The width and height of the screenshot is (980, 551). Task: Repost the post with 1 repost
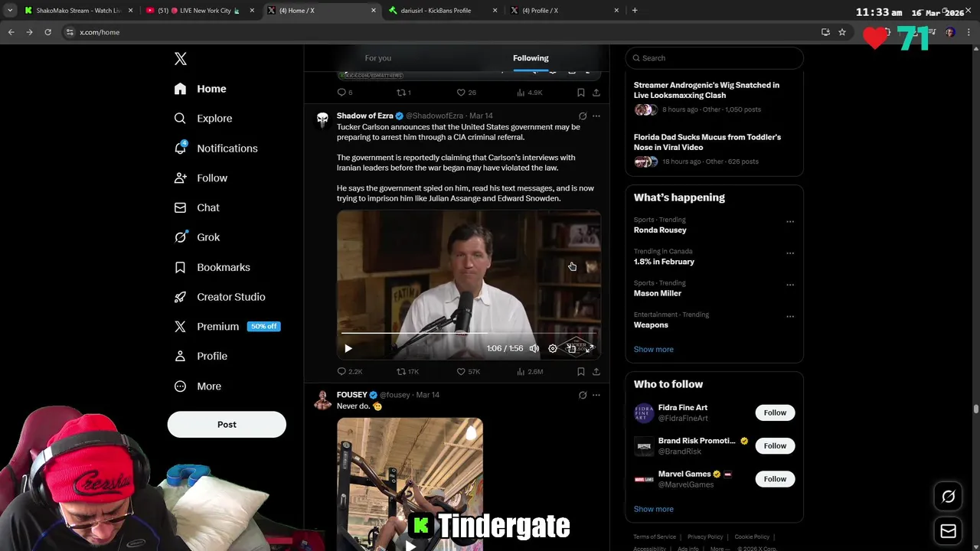coord(403,93)
